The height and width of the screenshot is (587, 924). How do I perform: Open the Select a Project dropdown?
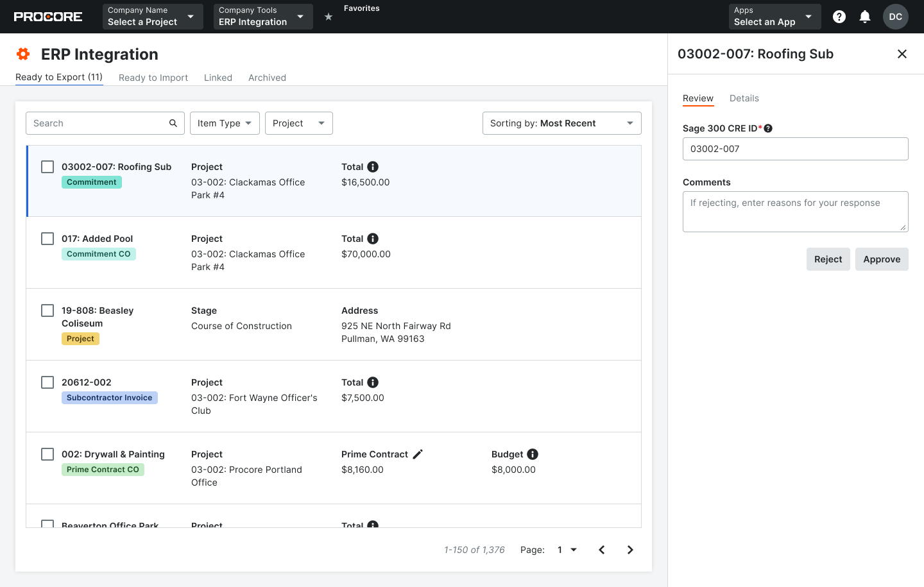tap(153, 17)
